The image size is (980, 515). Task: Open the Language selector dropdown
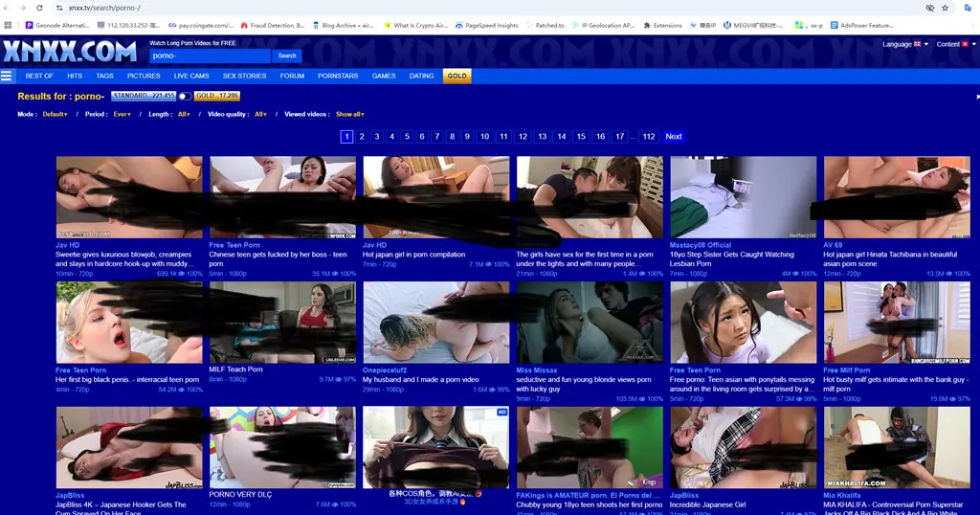[x=904, y=44]
